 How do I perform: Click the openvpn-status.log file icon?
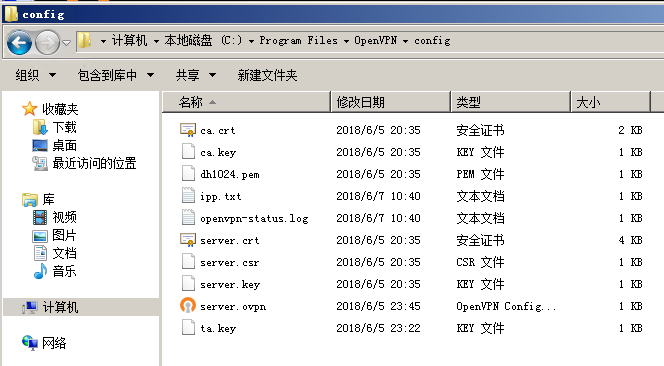tap(188, 218)
